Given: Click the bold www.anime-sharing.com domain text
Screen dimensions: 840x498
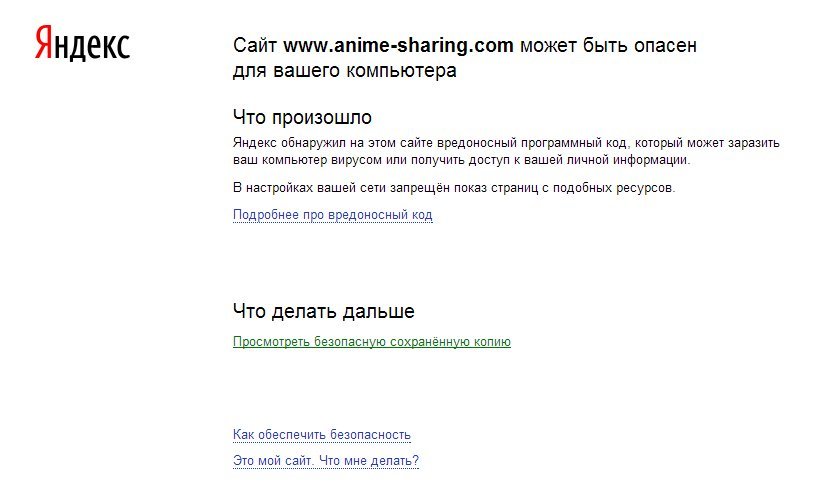Looking at the screenshot, I should [x=398, y=46].
